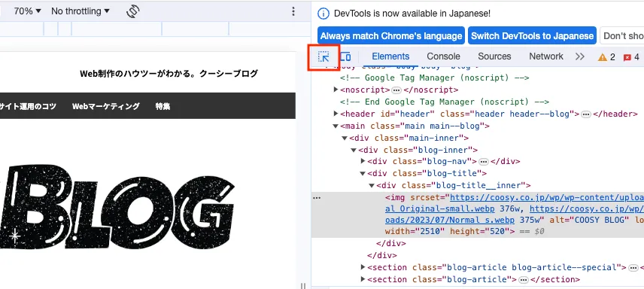
Task: Follow the Normal_s.webp srcset link
Action: click(x=450, y=220)
